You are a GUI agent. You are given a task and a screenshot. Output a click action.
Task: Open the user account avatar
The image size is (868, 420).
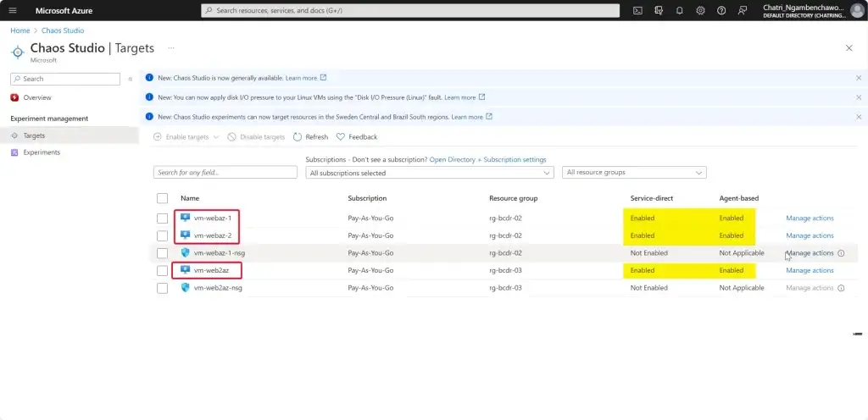[x=856, y=10]
